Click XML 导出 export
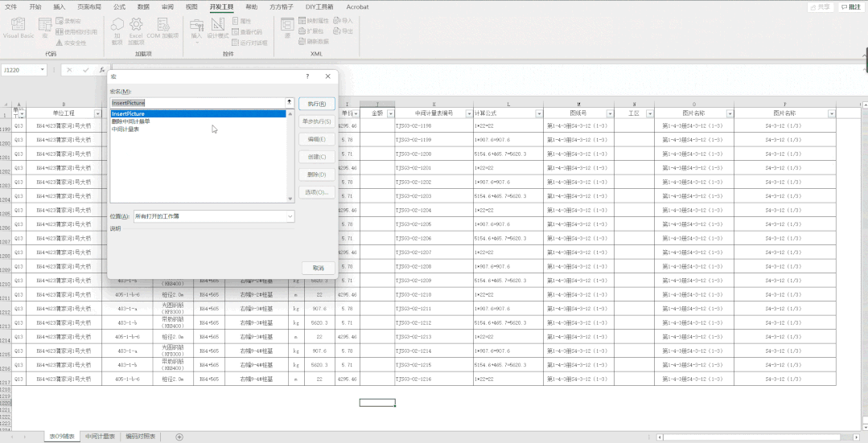 [x=343, y=31]
